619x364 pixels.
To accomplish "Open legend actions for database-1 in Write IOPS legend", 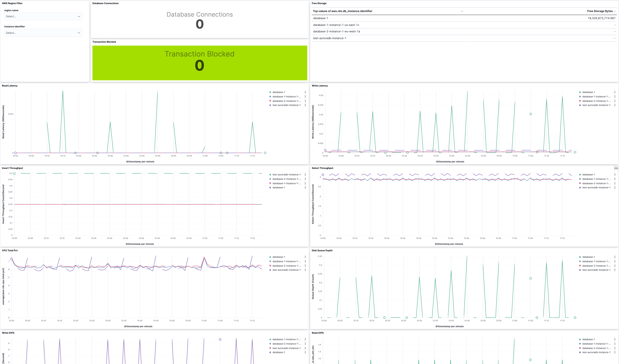I will click(305, 352).
